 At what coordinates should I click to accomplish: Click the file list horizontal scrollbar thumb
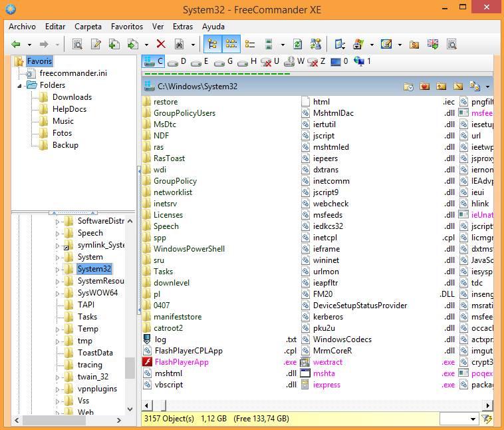[164, 405]
